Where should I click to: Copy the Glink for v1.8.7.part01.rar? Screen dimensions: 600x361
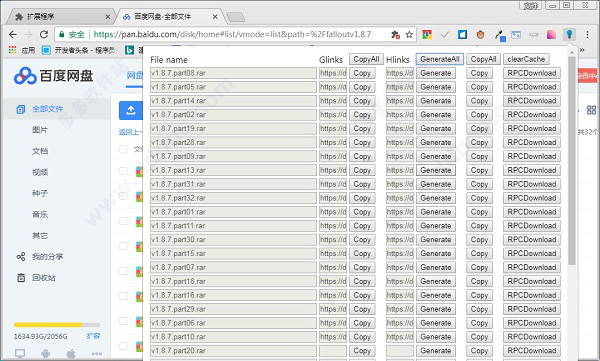coord(362,212)
